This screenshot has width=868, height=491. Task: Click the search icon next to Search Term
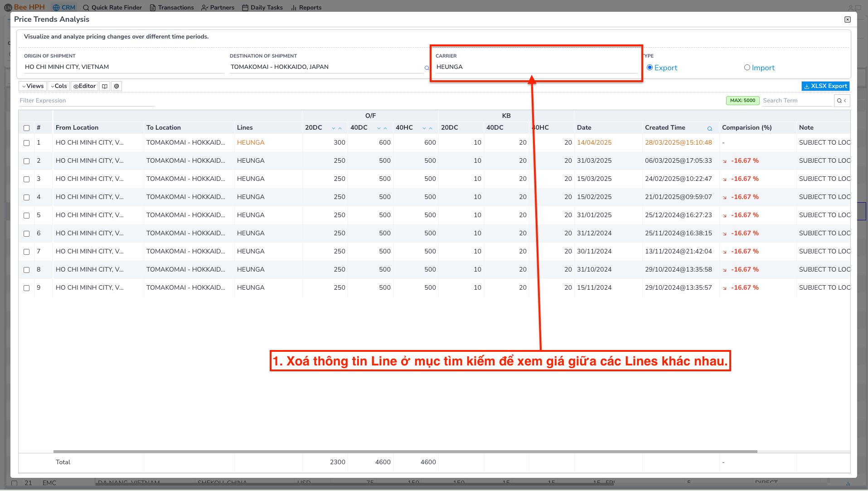coord(839,101)
